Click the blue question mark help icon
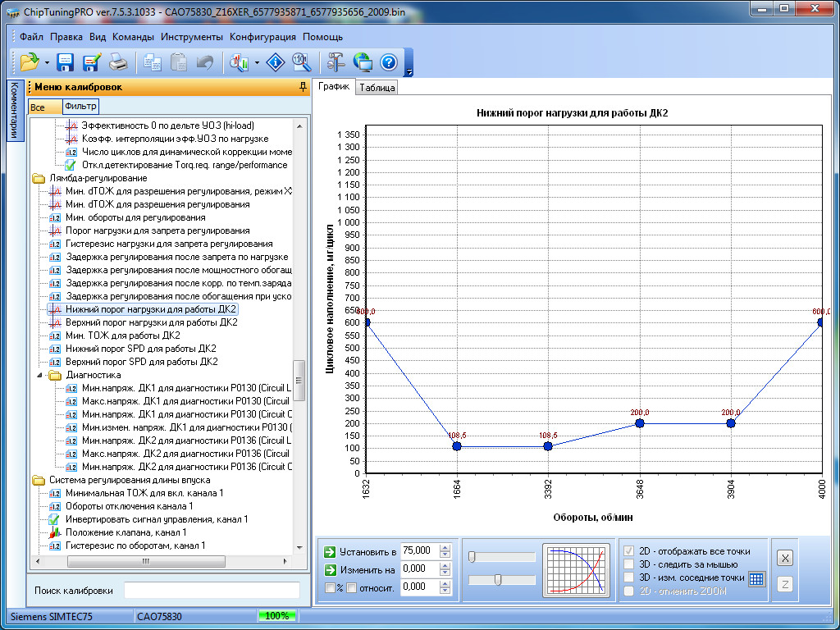The image size is (840, 630). [389, 62]
